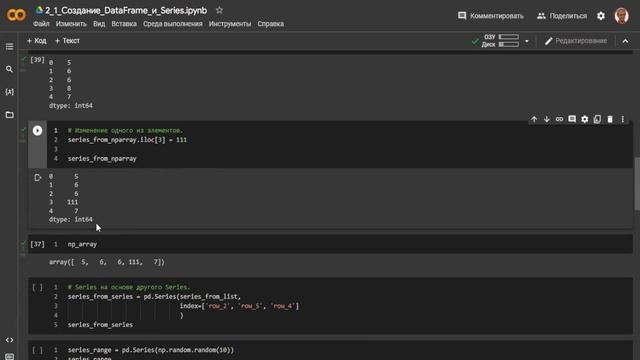Add a new code cell with + Код
The width and height of the screenshot is (640, 360).
pos(36,41)
